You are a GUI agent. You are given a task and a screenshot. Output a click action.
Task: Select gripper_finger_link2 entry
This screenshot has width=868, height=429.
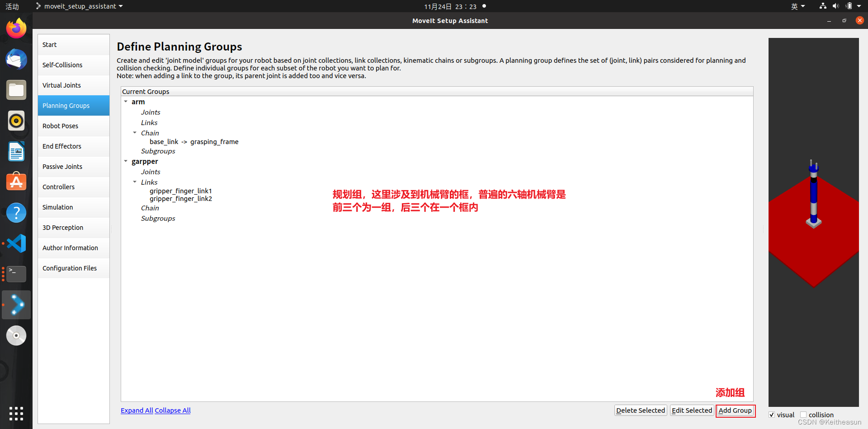pyautogui.click(x=181, y=199)
